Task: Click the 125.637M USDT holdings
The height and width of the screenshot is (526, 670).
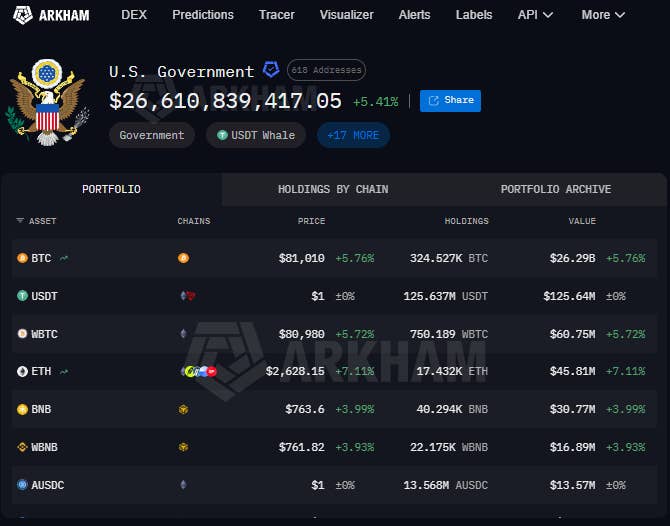Action: (446, 296)
